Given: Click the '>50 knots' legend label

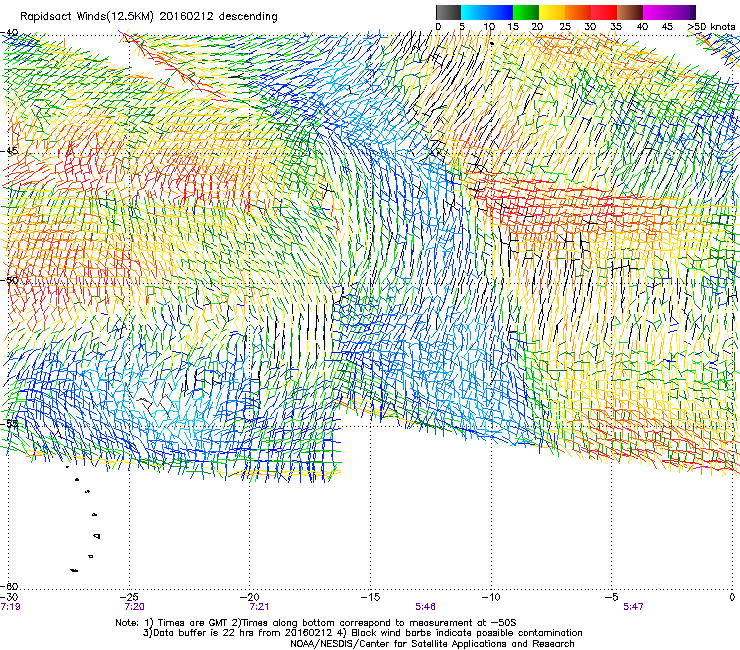Looking at the screenshot, I should click(x=711, y=27).
